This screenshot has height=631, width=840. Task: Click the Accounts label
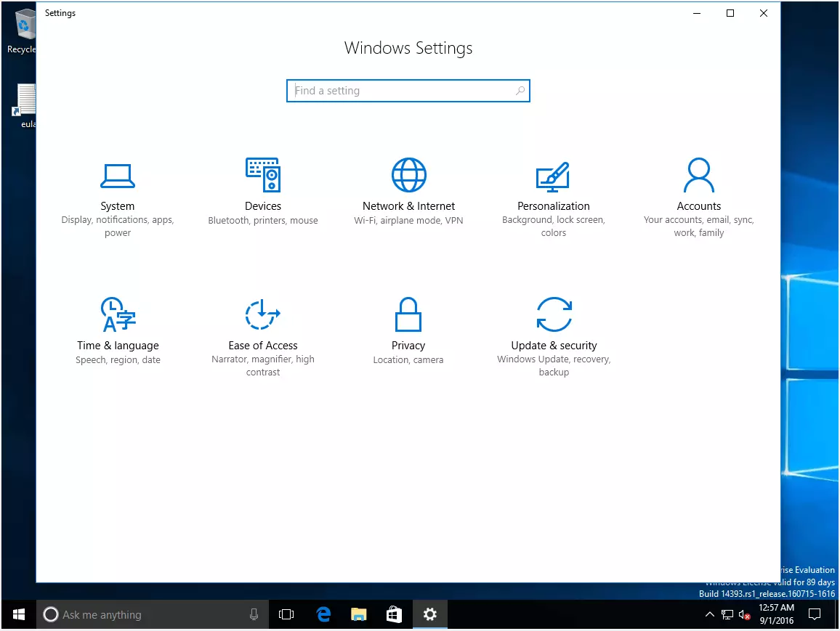(x=699, y=206)
